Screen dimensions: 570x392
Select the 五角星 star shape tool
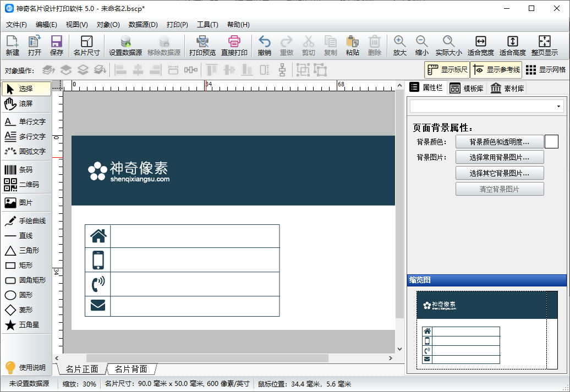[26, 325]
